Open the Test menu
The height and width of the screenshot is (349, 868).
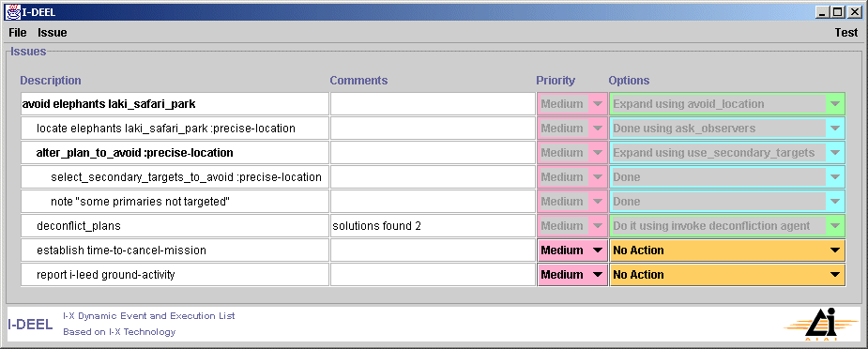click(x=845, y=33)
